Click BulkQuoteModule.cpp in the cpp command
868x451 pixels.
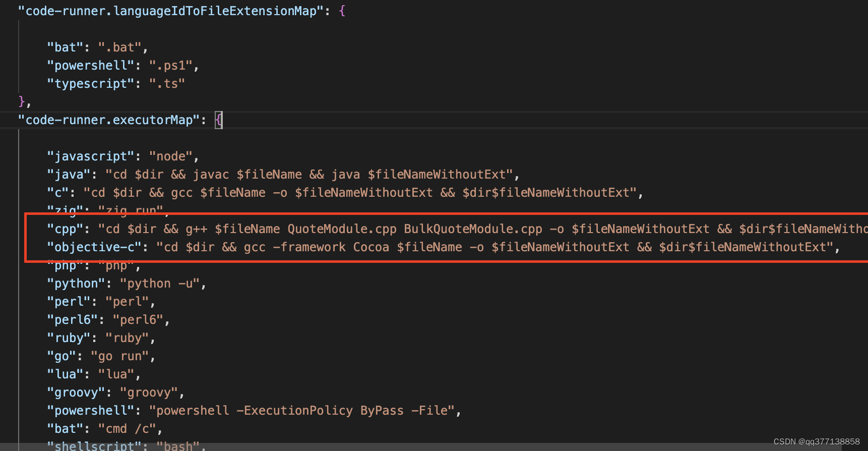point(473,229)
